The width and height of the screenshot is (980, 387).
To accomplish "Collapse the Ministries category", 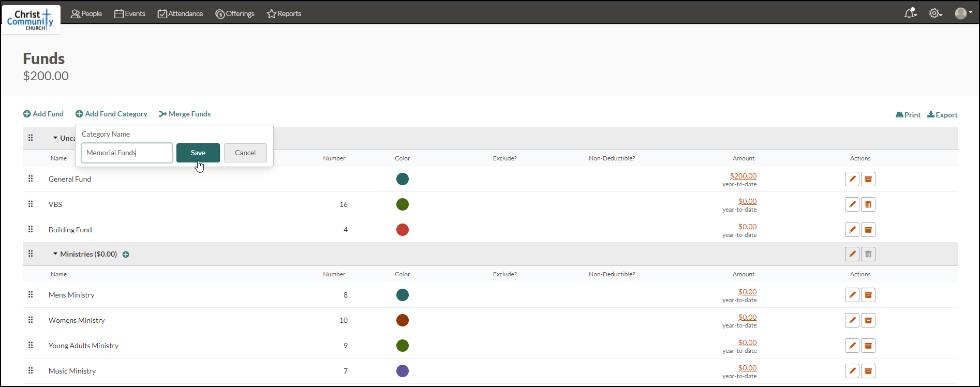I will 55,254.
